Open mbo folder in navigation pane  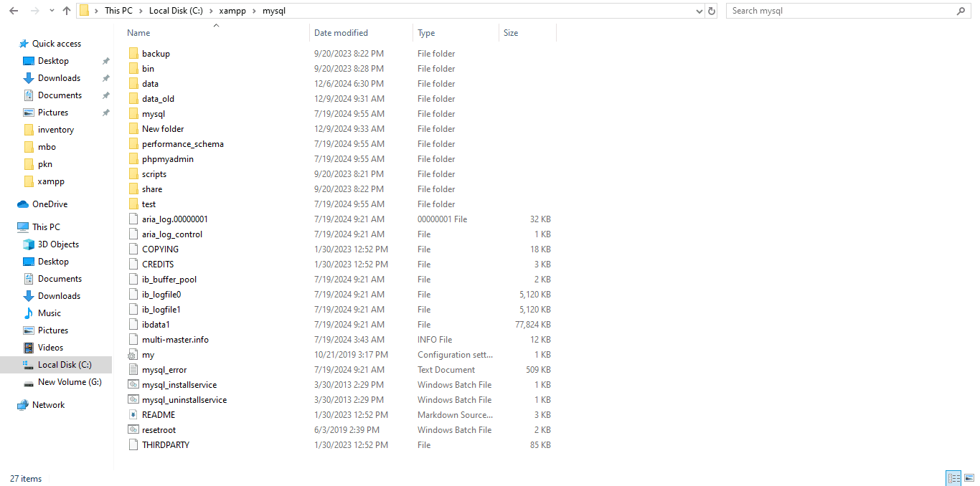(x=47, y=147)
